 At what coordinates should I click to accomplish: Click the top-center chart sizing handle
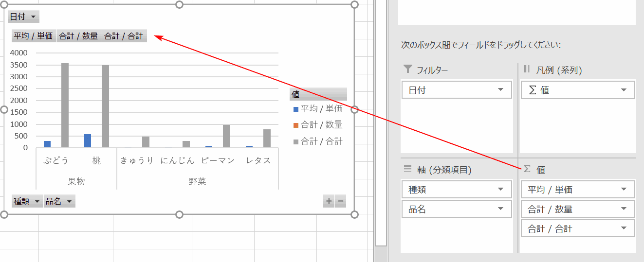point(179,4)
